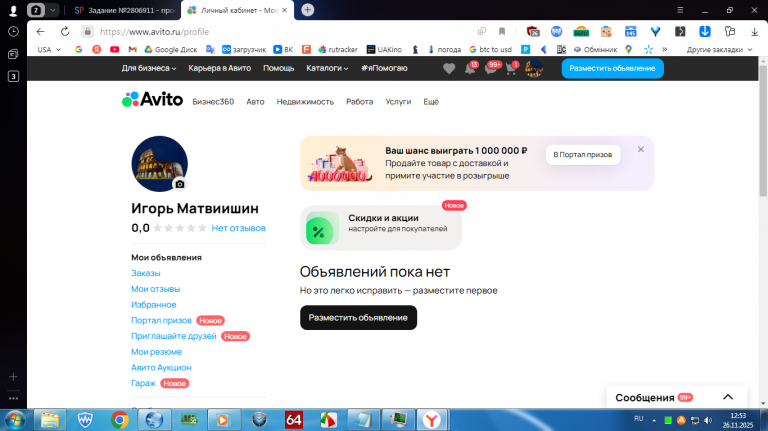Open Avito notifications bell icon
This screenshot has width=768, height=431.
tap(470, 68)
